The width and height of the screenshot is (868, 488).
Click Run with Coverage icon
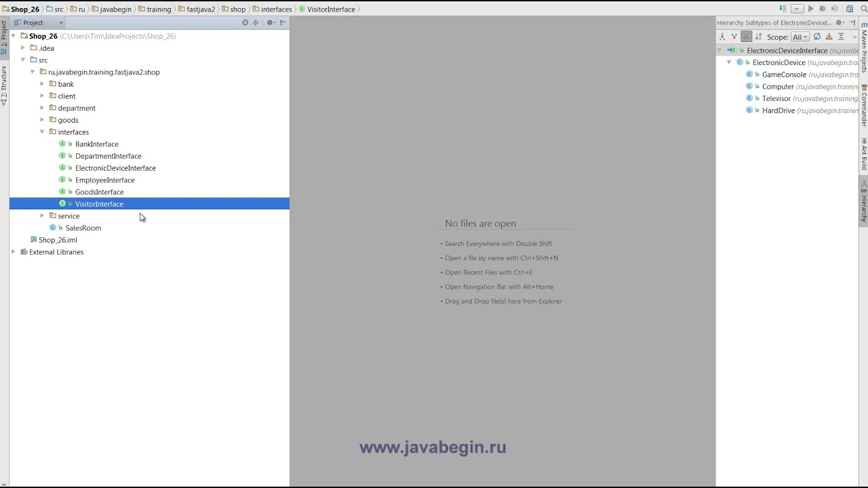(835, 9)
